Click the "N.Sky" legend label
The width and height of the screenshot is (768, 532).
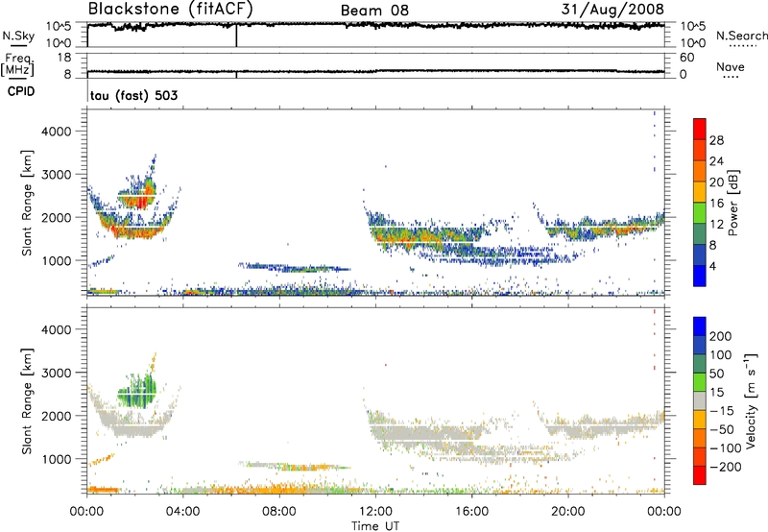[x=18, y=36]
